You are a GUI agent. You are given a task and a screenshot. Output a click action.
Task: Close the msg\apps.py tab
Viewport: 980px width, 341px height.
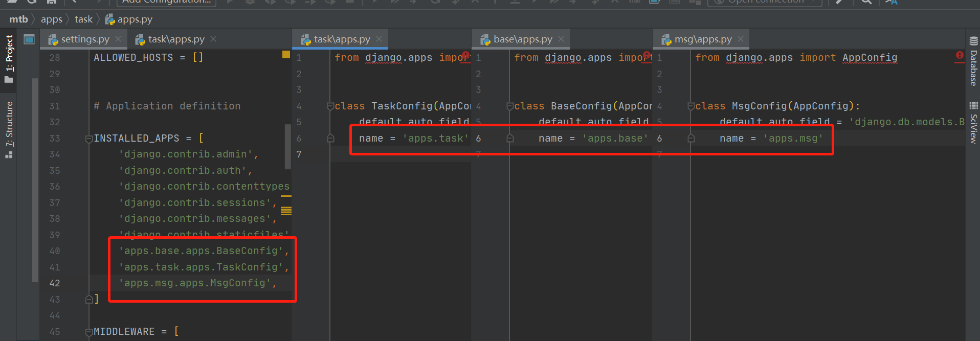coord(741,39)
